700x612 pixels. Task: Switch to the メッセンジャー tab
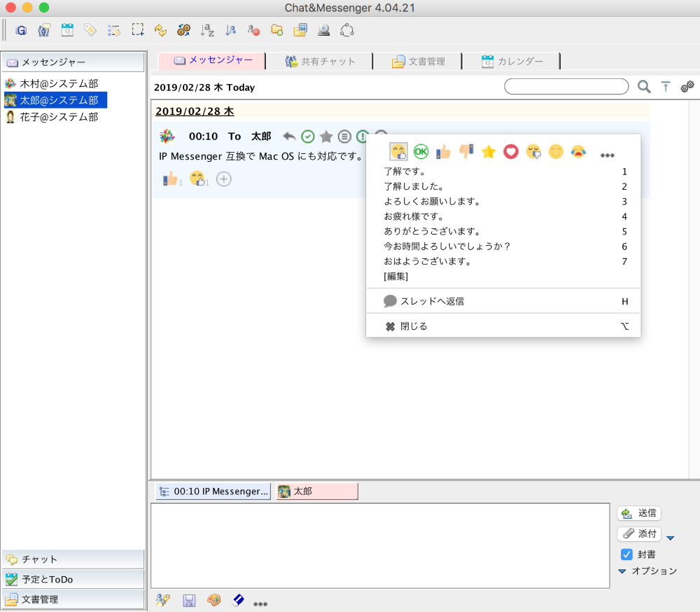(x=212, y=60)
